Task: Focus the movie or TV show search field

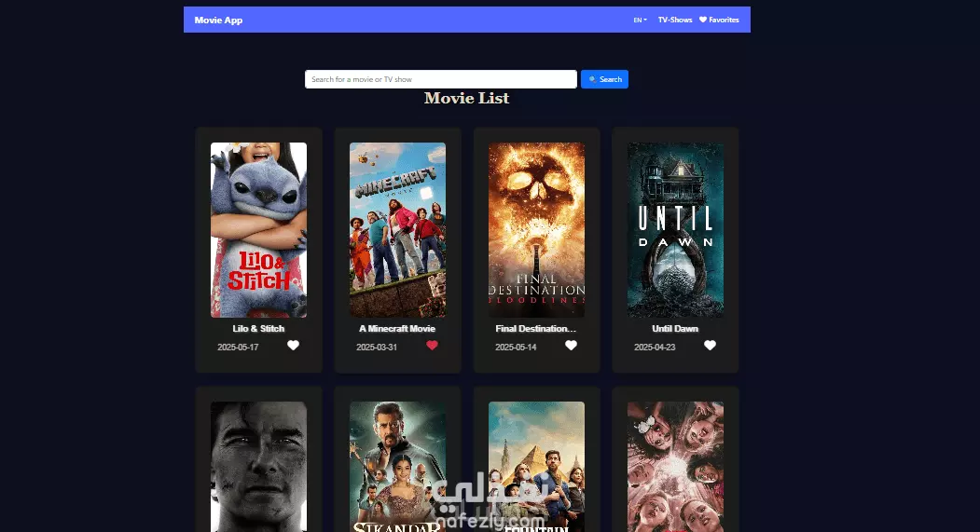Action: 441,79
